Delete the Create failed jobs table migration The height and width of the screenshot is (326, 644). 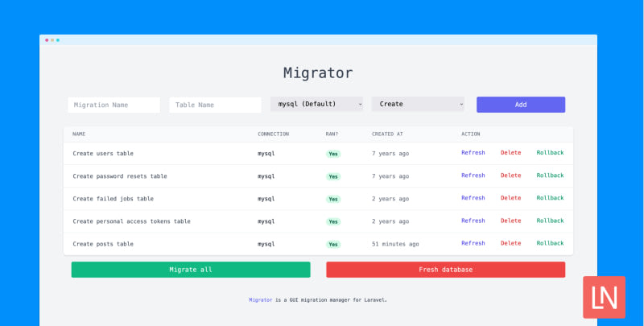[x=510, y=198]
